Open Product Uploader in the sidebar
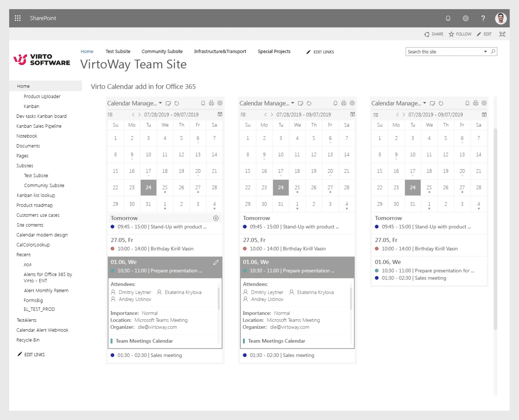519x420 pixels. [x=42, y=96]
